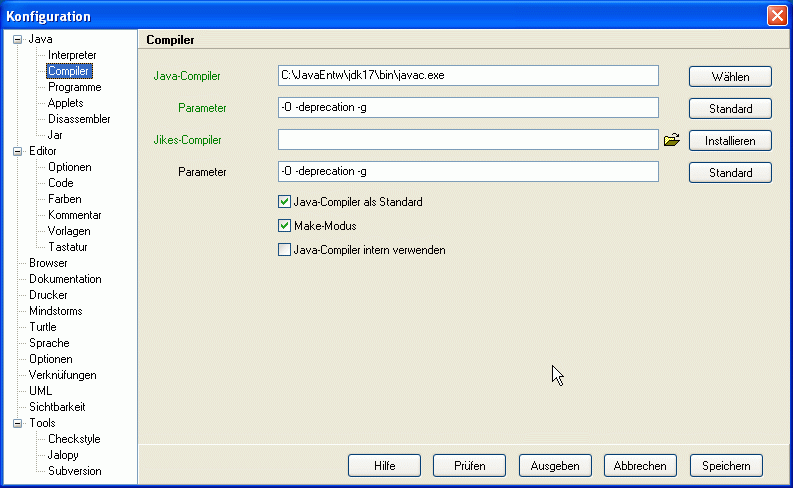
Task: Click the folder icon beside Jikes-Compiler field
Action: (x=671, y=140)
